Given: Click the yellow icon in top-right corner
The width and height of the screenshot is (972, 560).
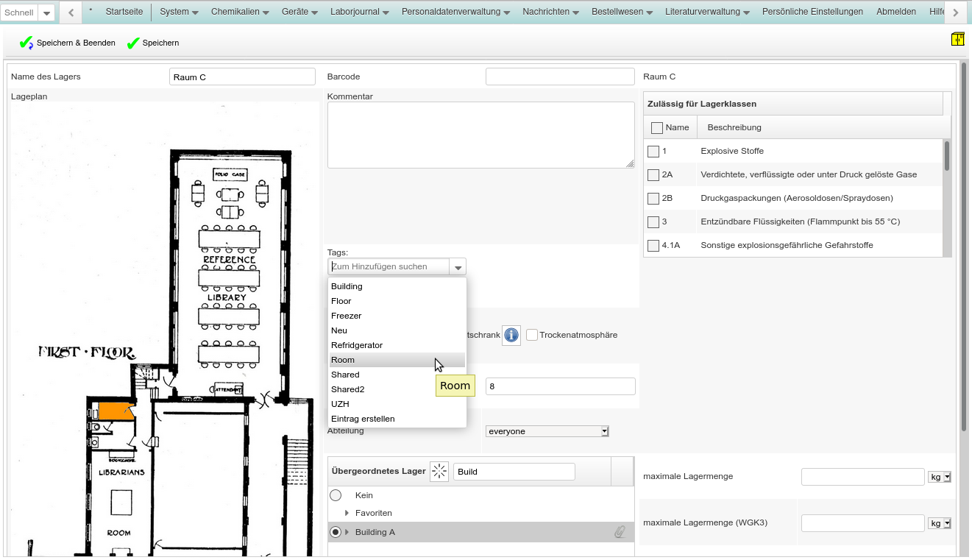Looking at the screenshot, I should [x=957, y=40].
